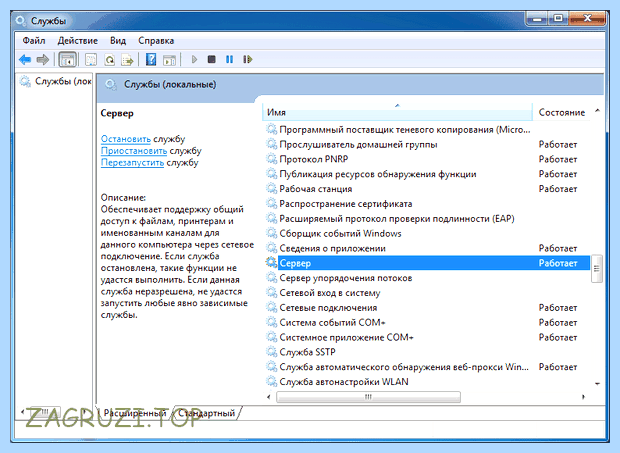The width and height of the screenshot is (620, 453).
Task: Click the services list scroll-down arrow
Action: [597, 383]
